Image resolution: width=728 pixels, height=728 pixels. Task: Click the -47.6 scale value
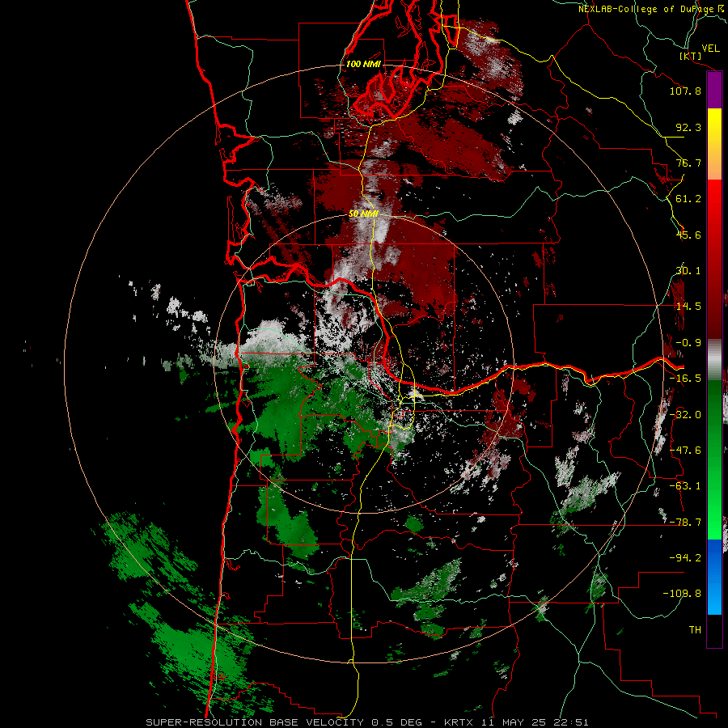click(685, 451)
